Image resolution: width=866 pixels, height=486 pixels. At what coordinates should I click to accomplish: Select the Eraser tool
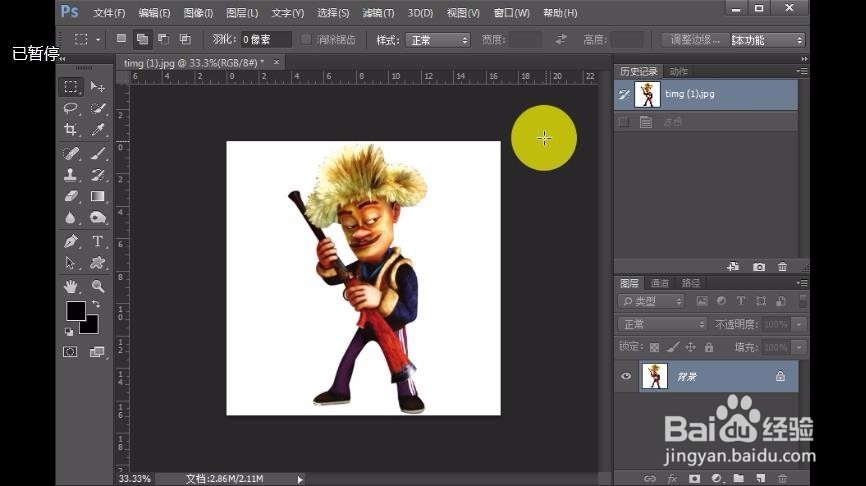click(x=71, y=196)
